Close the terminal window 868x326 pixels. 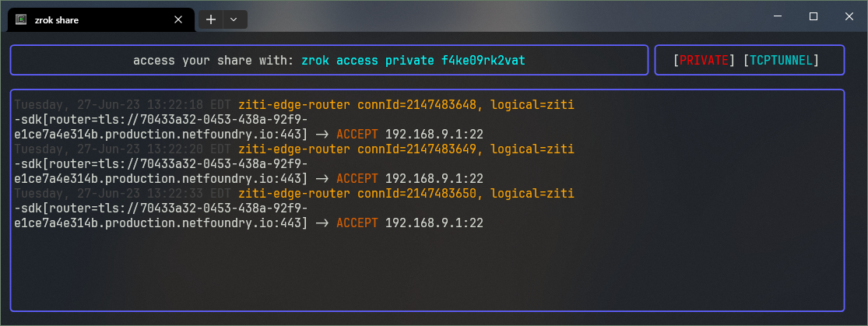click(849, 16)
